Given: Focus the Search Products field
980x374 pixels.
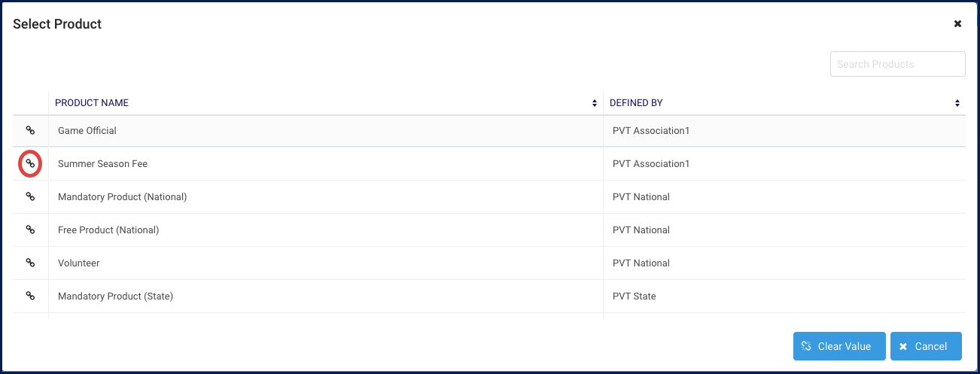Looking at the screenshot, I should click(x=897, y=64).
